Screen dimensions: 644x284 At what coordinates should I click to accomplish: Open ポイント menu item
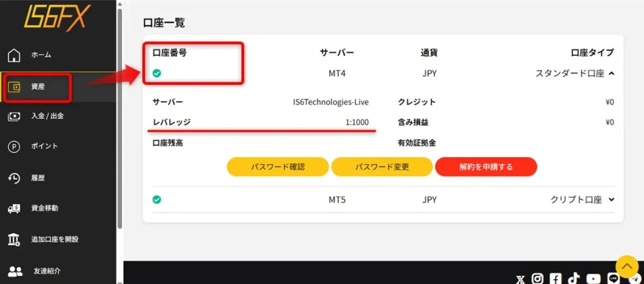[45, 146]
